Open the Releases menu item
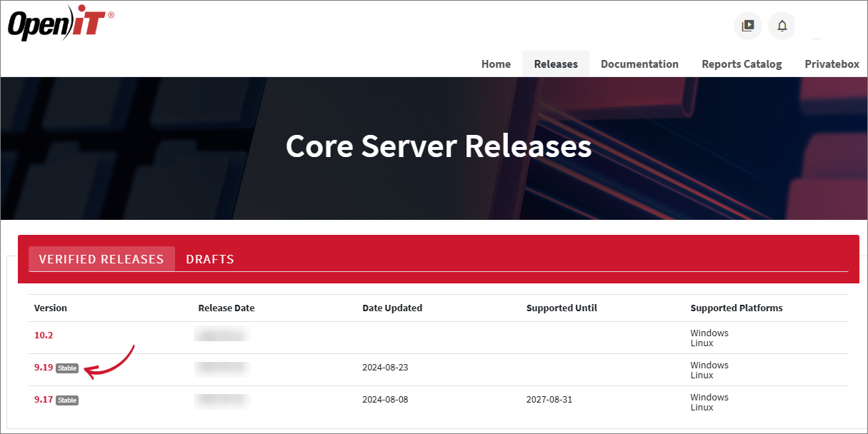Image resolution: width=868 pixels, height=434 pixels. [556, 64]
